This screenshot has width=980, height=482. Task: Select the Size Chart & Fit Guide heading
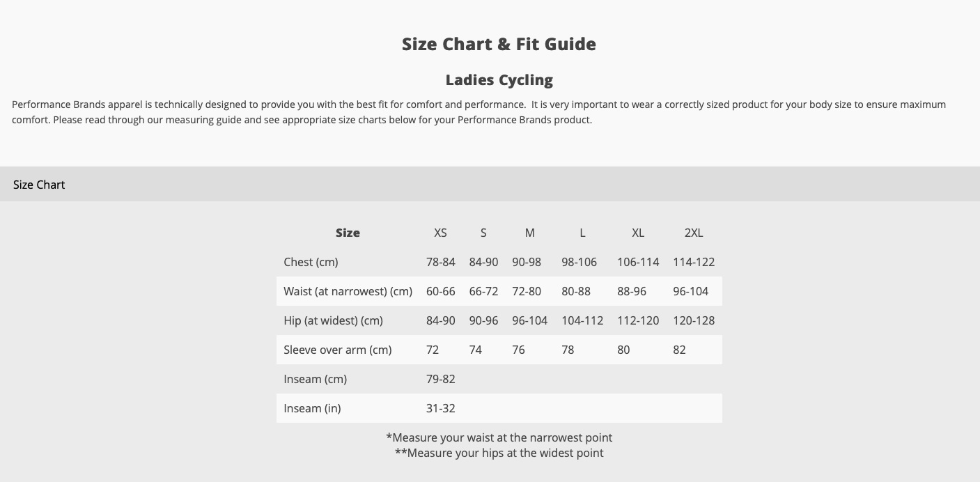coord(499,44)
